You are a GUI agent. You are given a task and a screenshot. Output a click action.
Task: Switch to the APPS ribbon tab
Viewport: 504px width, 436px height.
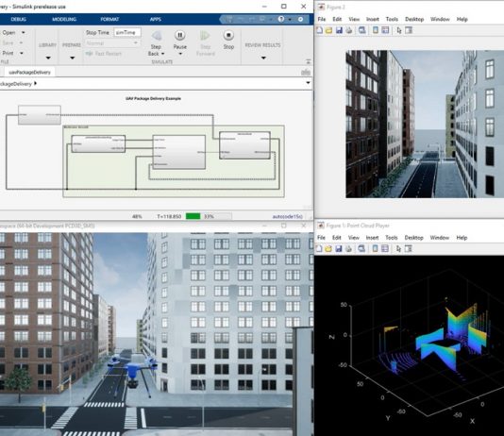[155, 19]
